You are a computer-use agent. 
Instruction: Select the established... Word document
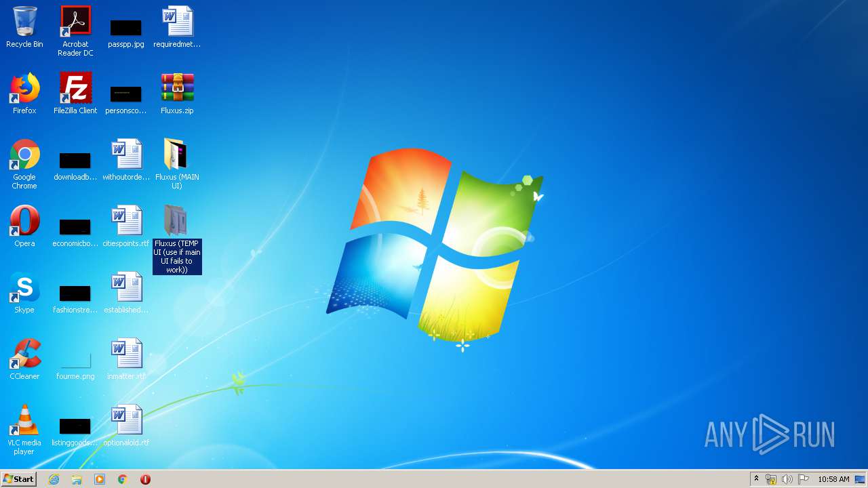pos(126,293)
